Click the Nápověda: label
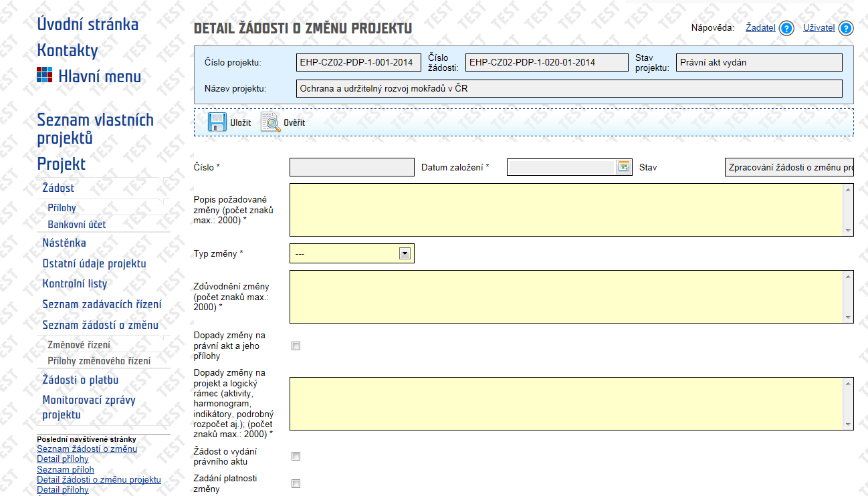868x496 pixels. point(713,28)
